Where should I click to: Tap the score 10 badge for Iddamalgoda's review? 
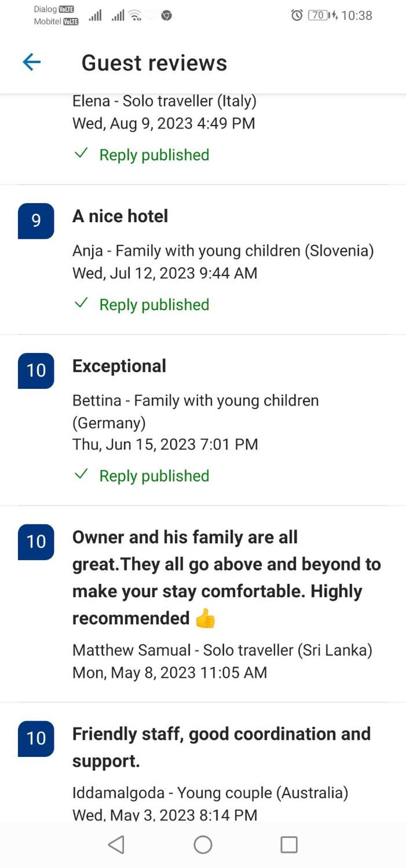pos(36,739)
